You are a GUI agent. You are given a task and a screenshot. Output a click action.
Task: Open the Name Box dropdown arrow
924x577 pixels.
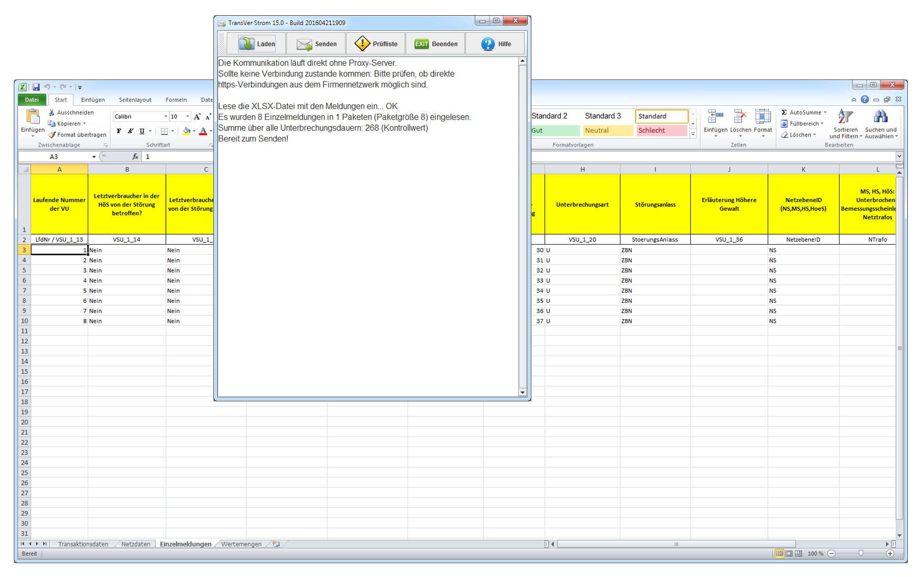[94, 157]
